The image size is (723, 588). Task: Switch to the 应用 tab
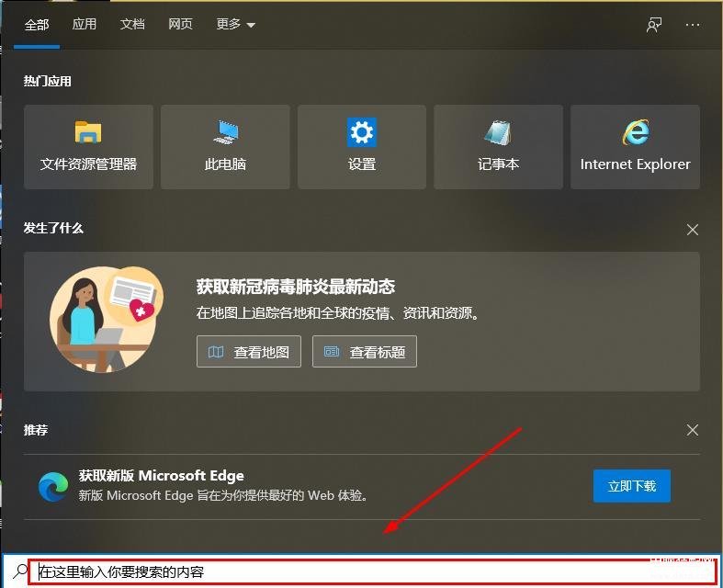coord(85,24)
